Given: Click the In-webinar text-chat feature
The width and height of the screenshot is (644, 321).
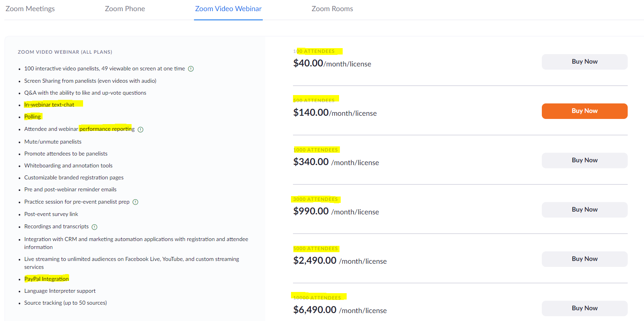Looking at the screenshot, I should [x=49, y=105].
